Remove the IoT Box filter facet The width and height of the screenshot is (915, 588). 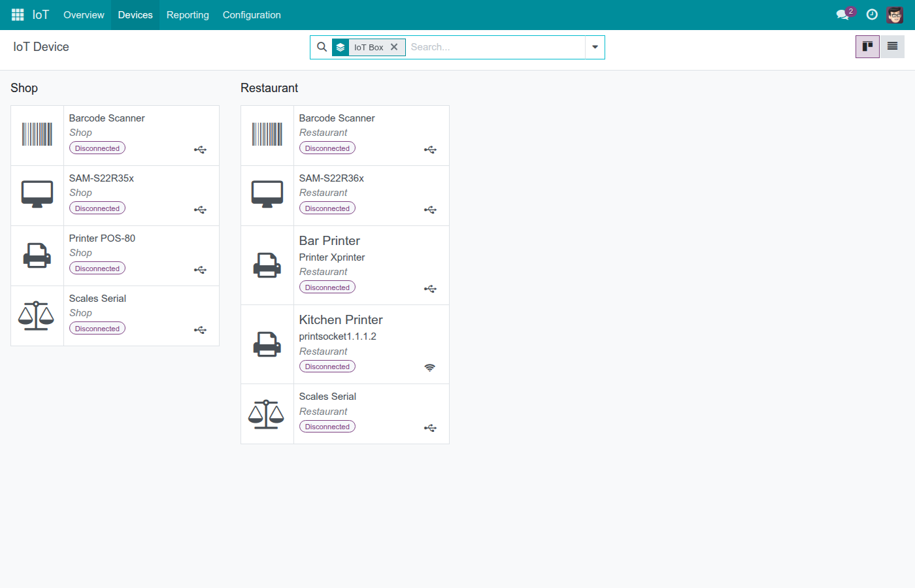coord(394,47)
